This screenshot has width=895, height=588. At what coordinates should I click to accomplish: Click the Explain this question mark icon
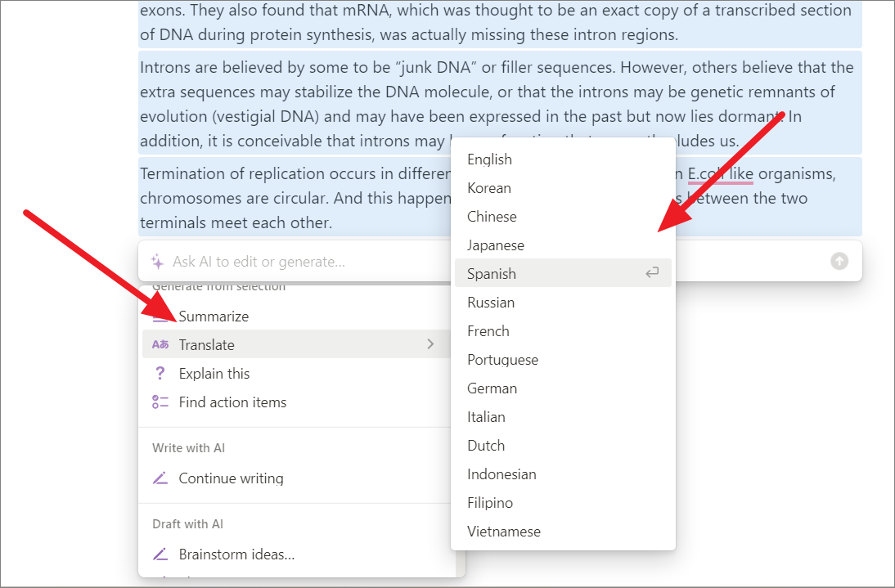[x=160, y=373]
